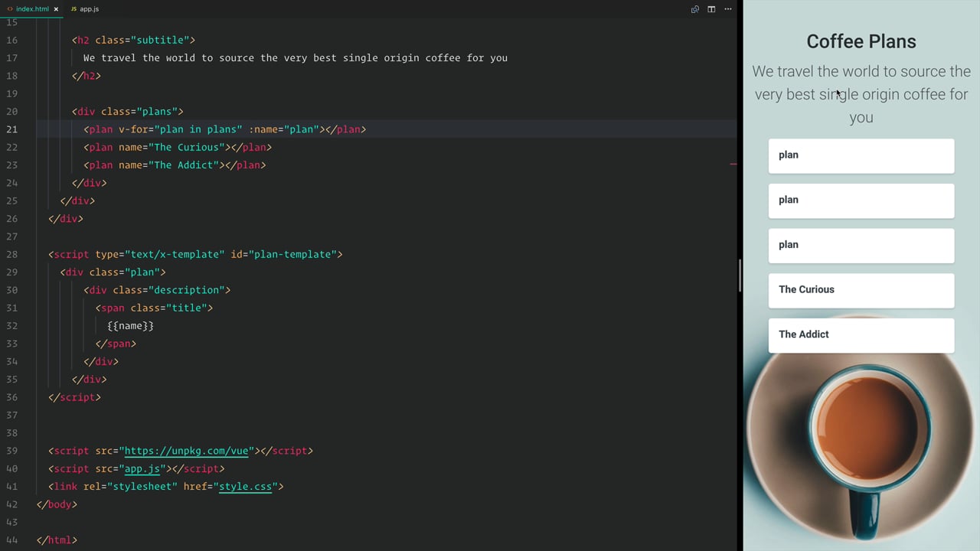Screen dimensions: 980x551
Task: Select the second 'plan' card in preview
Action: (861, 201)
